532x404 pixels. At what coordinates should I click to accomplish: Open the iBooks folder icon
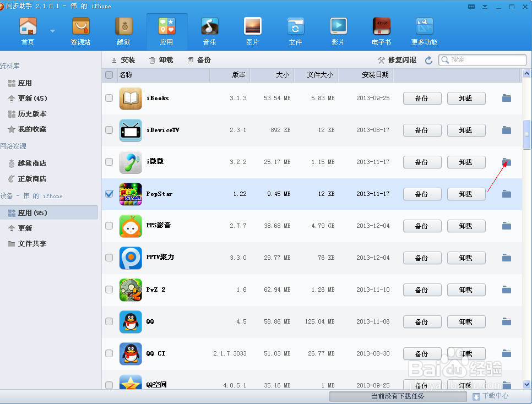pyautogui.click(x=507, y=98)
